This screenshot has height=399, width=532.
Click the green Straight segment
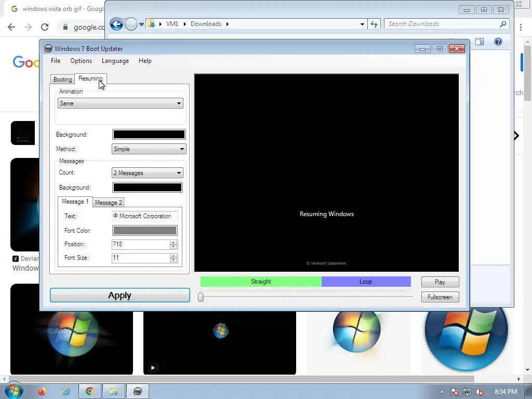click(261, 282)
